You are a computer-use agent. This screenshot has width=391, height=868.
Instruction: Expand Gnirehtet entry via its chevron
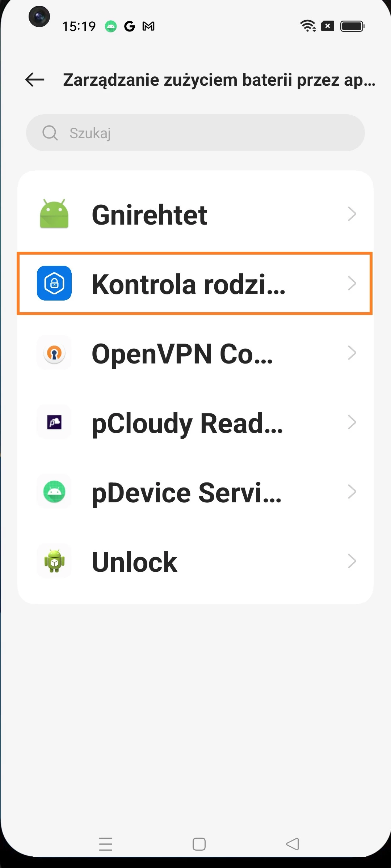[x=352, y=214]
